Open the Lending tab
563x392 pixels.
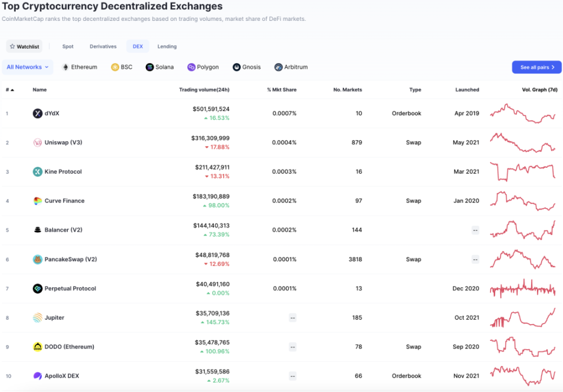167,46
